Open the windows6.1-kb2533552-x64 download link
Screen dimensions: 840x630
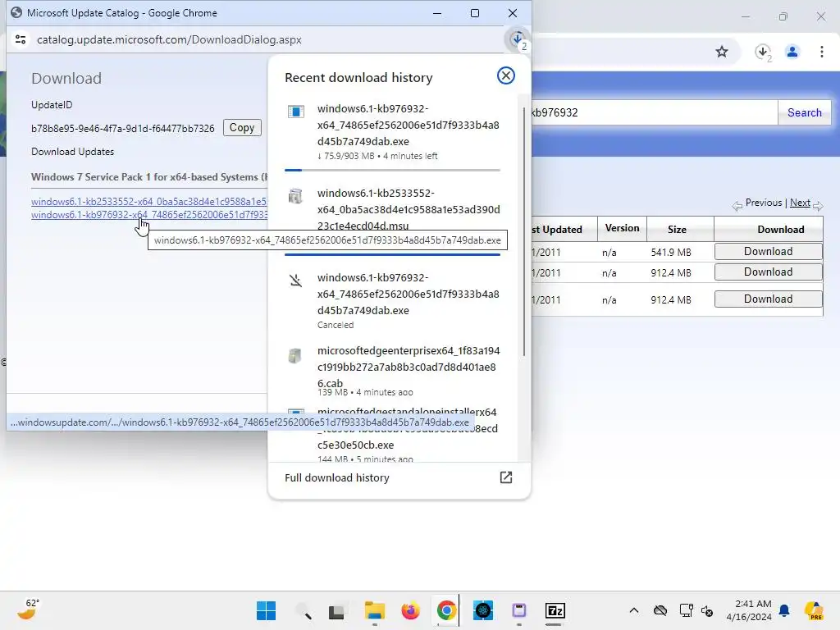pyautogui.click(x=149, y=202)
